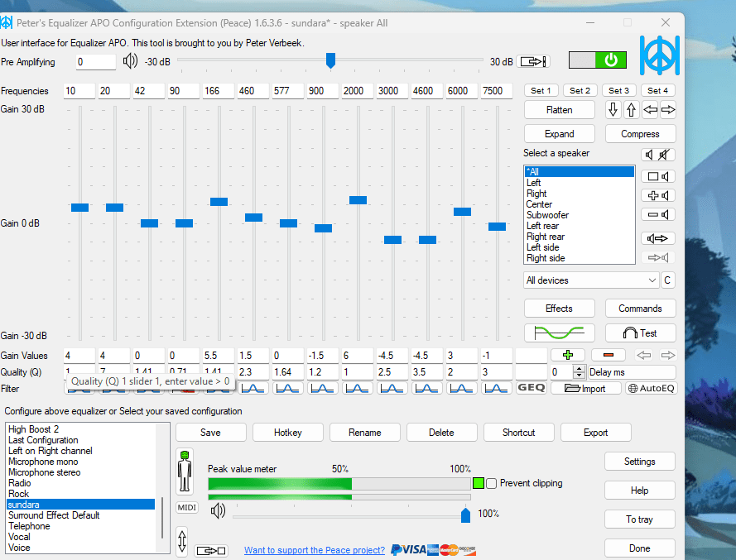Switch to Set 4
Viewport: 736px width, 560px height.
(657, 90)
